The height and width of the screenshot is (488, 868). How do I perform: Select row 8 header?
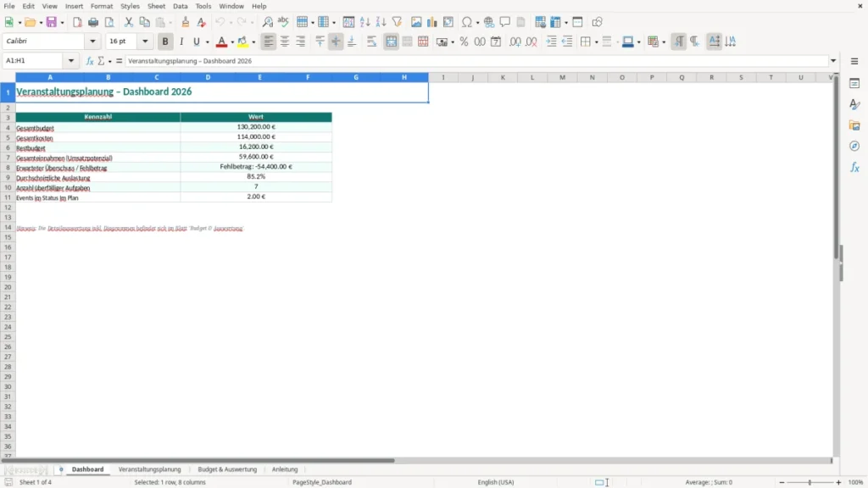point(8,168)
